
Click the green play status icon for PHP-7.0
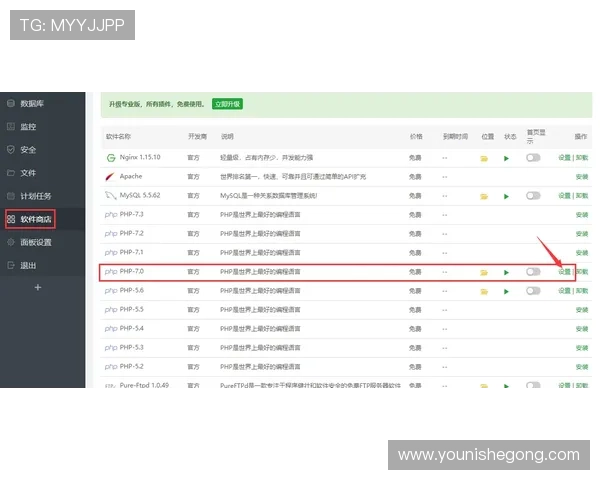click(x=506, y=273)
